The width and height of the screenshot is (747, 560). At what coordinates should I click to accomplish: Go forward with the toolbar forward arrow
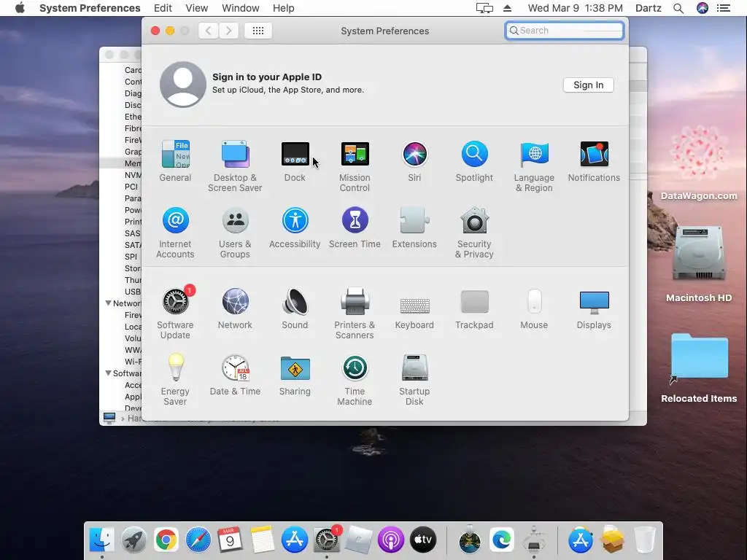coord(228,31)
